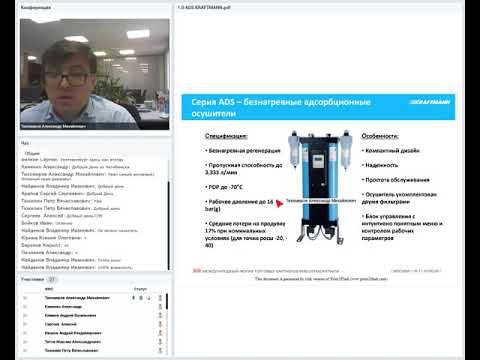
Task: Click slide bullet Простота обслуживания
Action: 395,180
